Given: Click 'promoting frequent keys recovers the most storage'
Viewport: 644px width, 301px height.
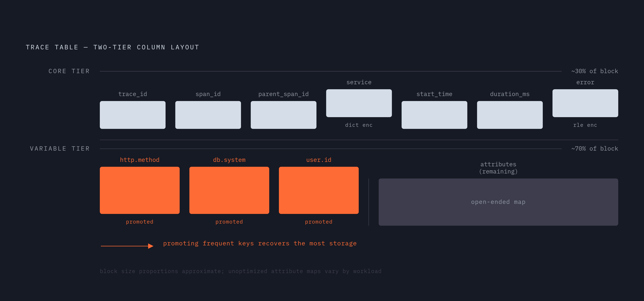Looking at the screenshot, I should 260,243.
